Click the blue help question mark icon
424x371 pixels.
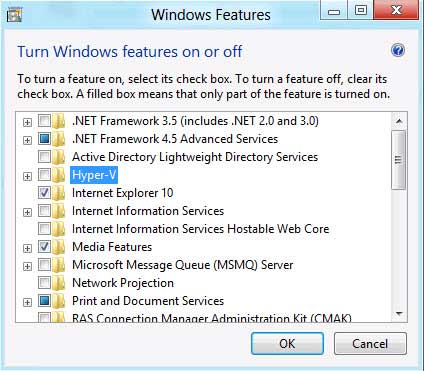(398, 51)
